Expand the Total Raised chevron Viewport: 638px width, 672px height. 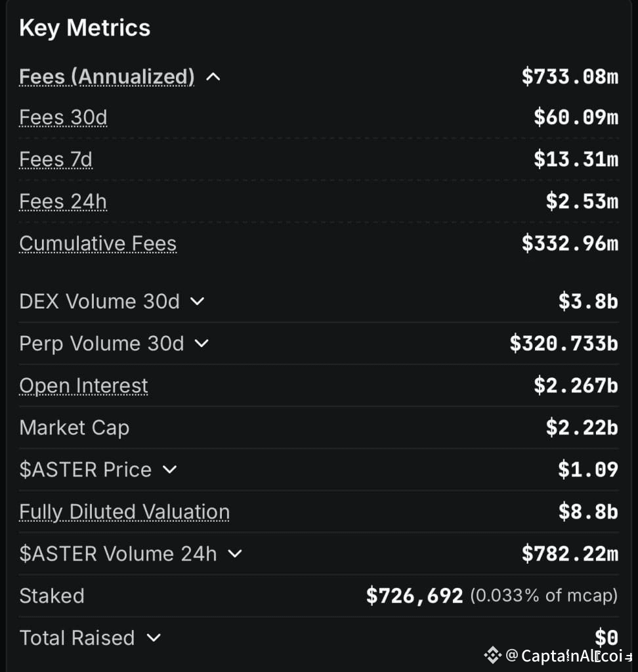coord(154,638)
